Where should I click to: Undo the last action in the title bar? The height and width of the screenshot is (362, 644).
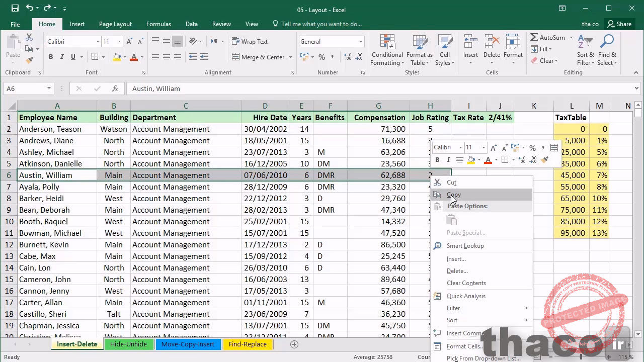point(30,8)
